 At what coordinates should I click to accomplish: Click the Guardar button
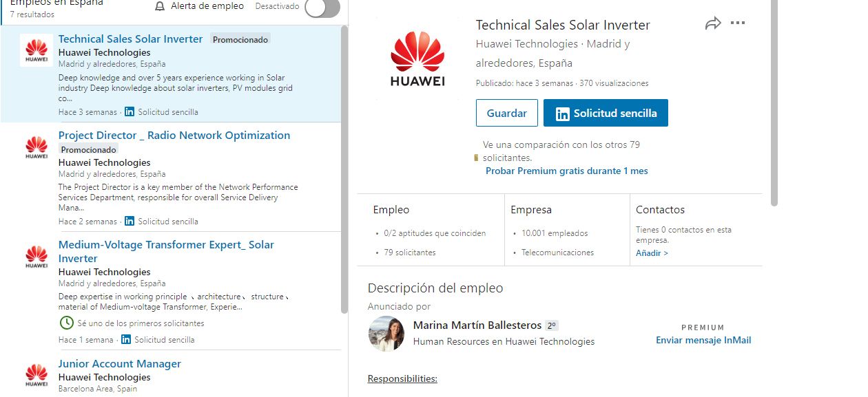506,112
